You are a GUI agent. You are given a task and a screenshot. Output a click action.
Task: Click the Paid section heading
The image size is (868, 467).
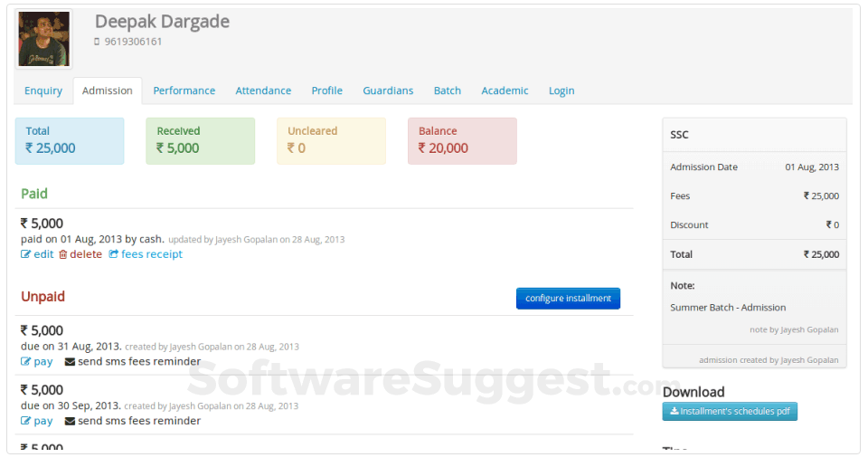pyautogui.click(x=34, y=194)
